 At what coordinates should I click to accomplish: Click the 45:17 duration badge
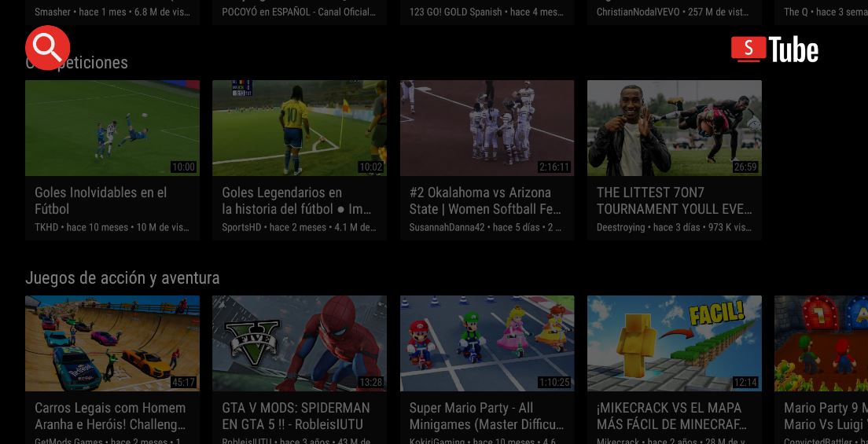[183, 383]
